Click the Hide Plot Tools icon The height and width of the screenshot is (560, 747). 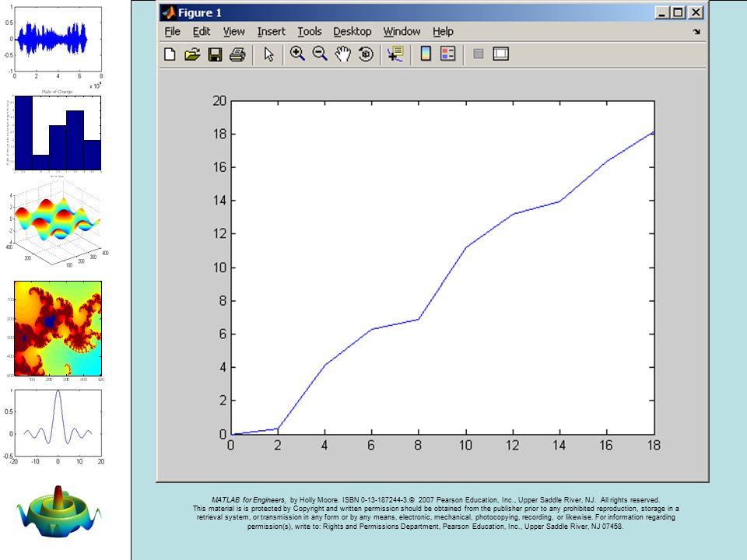[x=479, y=54]
